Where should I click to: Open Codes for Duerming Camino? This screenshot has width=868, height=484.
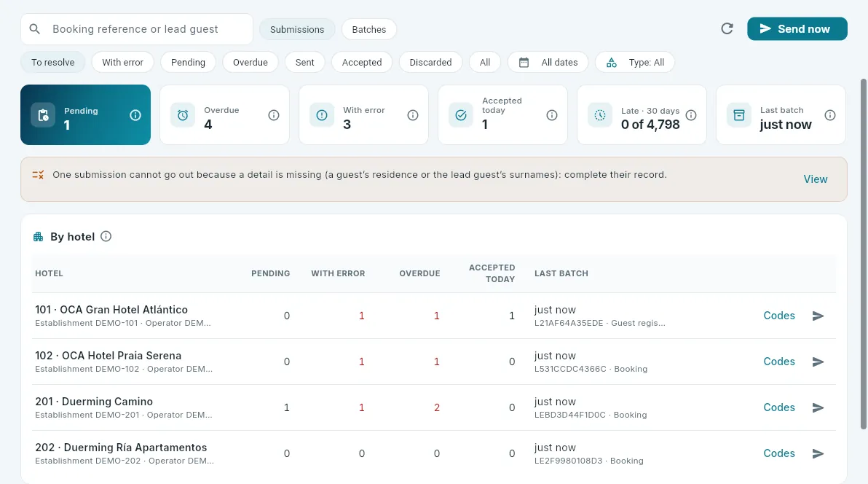tap(779, 407)
